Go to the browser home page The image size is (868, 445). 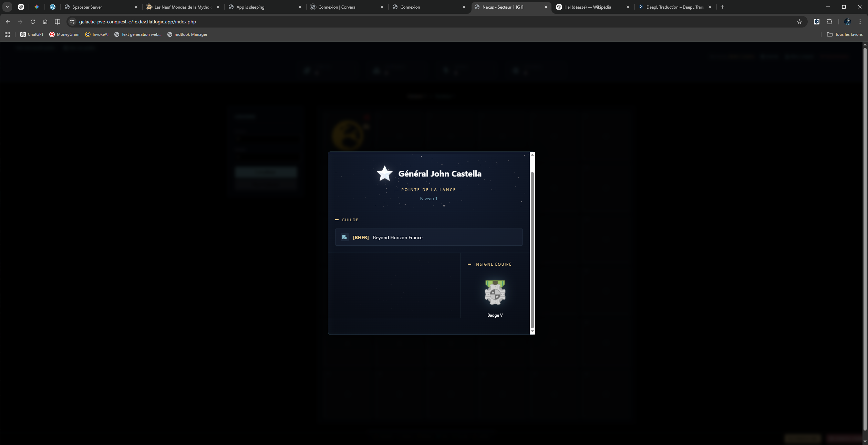[x=45, y=22]
